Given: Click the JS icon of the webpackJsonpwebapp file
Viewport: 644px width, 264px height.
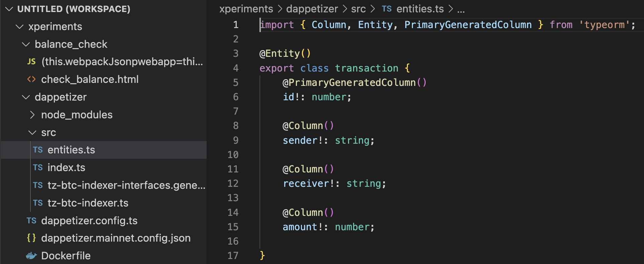Looking at the screenshot, I should [x=31, y=62].
